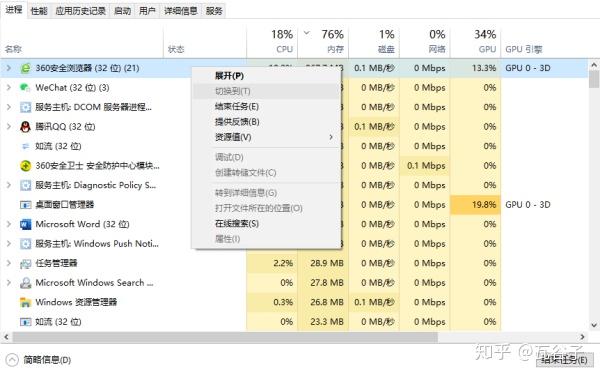Sort by the 名称 column header

tap(82, 41)
